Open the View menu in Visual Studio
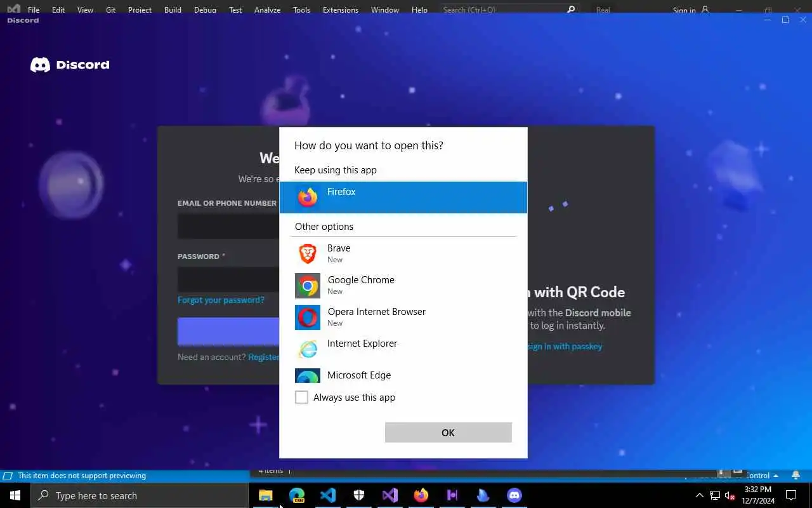This screenshot has height=508, width=812. [85, 10]
